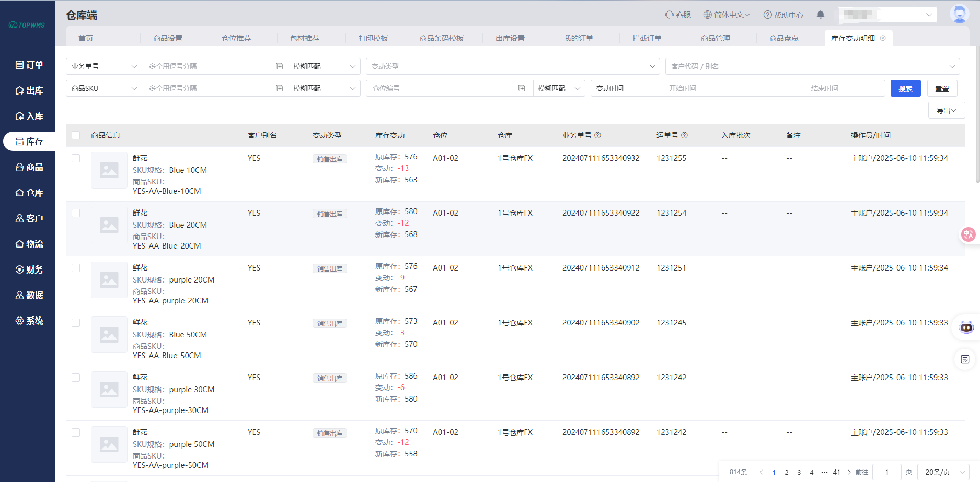Open the 模糊匹配 dropdown beside 商品SKU
The image size is (980, 482).
tap(325, 88)
